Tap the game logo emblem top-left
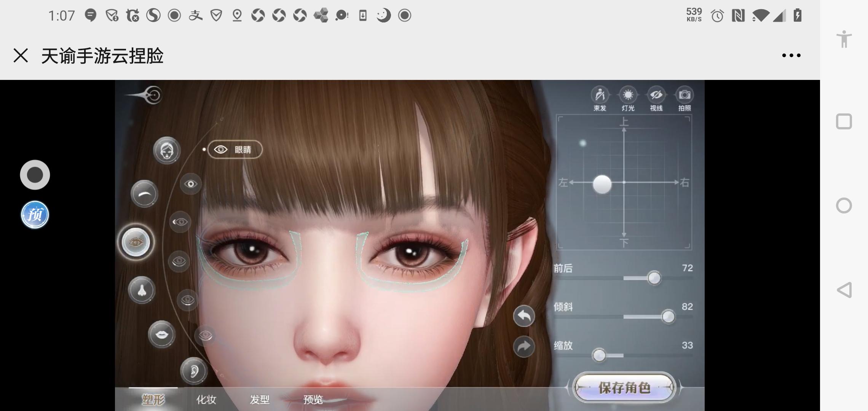This screenshot has height=411, width=868. (145, 95)
